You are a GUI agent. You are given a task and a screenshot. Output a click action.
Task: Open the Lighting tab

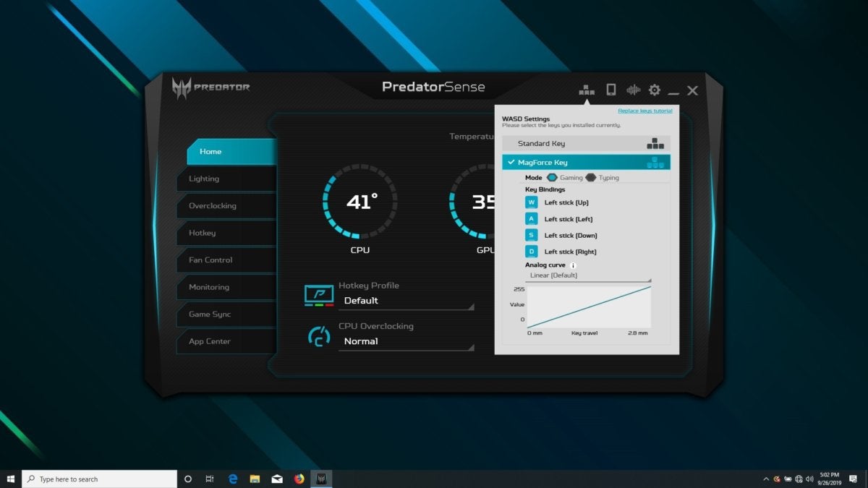226,179
